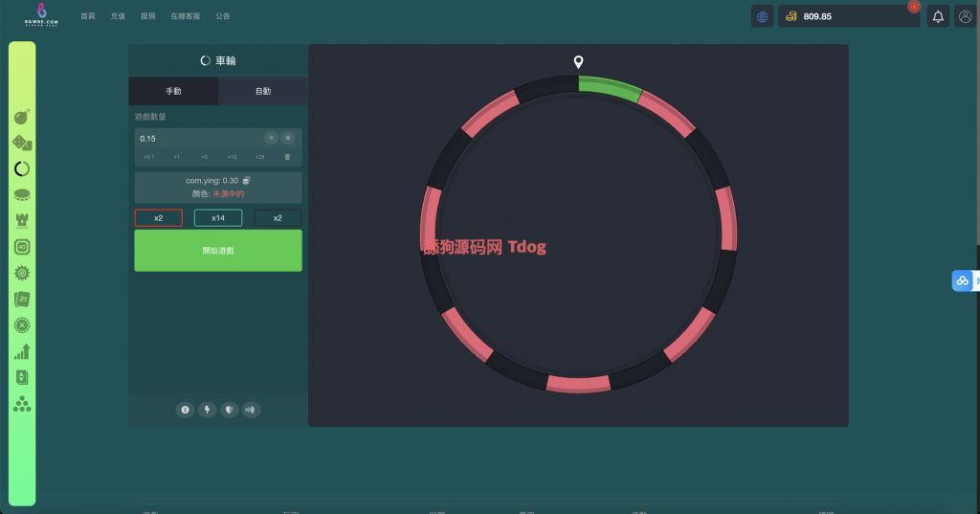Open the rising bar chart crash game
980x514 pixels.
[x=22, y=351]
